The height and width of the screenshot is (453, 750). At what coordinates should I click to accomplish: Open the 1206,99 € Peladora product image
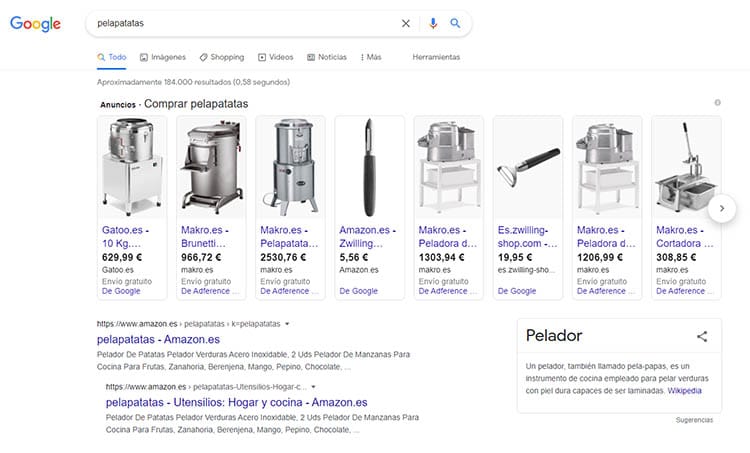click(x=607, y=167)
